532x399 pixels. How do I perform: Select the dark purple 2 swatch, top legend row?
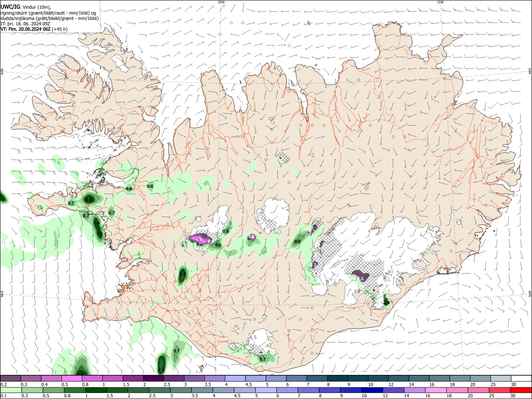tap(153, 379)
